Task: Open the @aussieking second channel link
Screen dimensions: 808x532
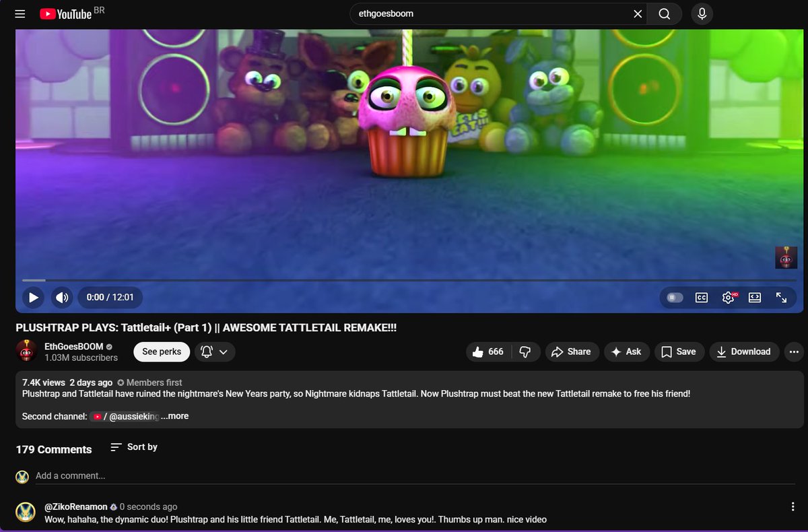Action: pyautogui.click(x=125, y=416)
